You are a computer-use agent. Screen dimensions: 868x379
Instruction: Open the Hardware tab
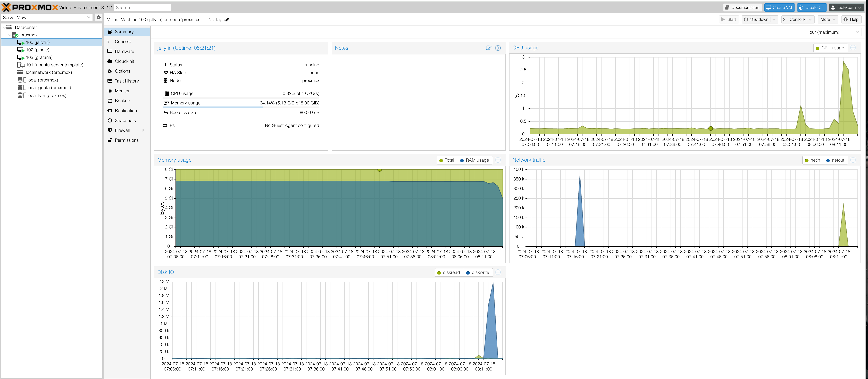(127, 51)
